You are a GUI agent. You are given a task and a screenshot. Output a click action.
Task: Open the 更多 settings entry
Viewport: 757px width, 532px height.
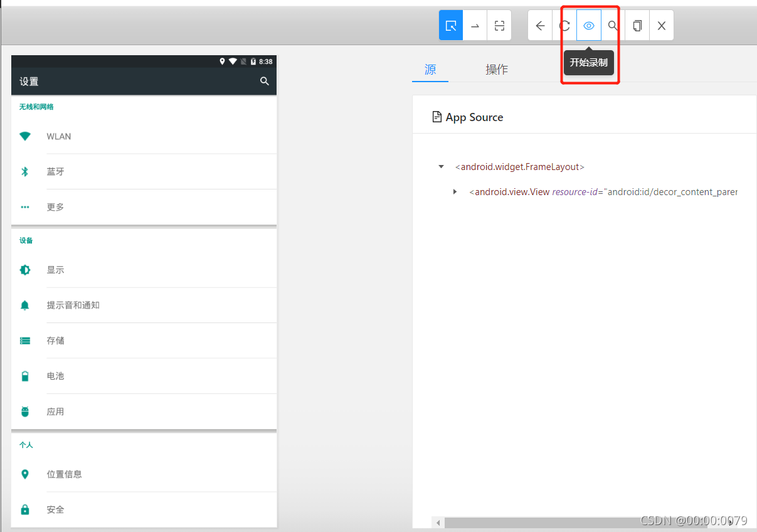point(144,207)
